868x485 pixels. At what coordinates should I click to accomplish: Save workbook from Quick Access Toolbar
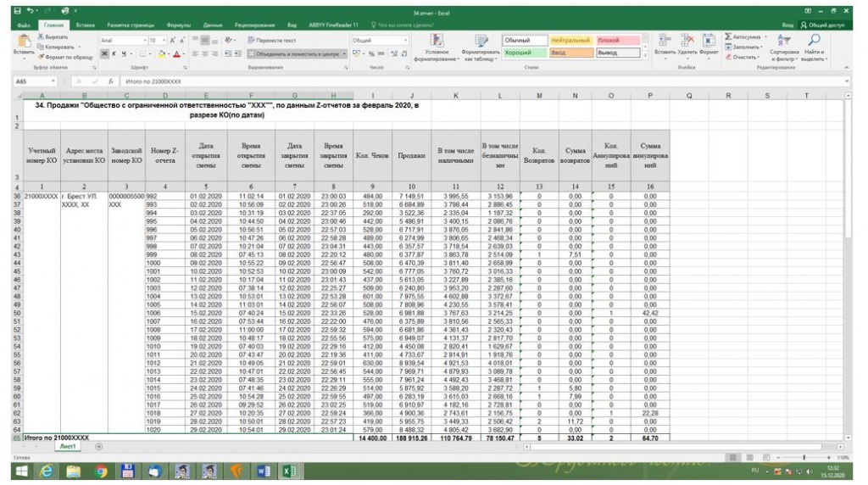[17, 11]
